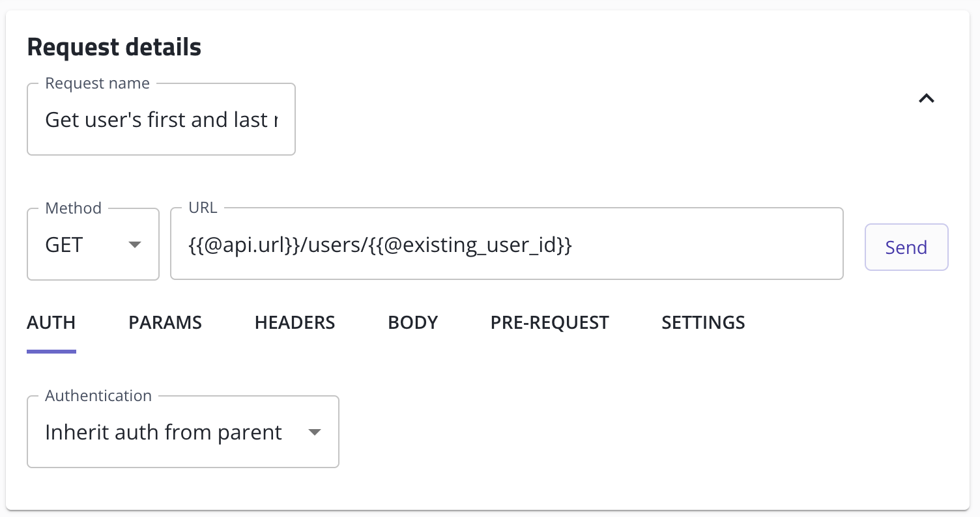Screen dimensions: 980x517
Task: Go to the BODY tab
Action: 413,323
